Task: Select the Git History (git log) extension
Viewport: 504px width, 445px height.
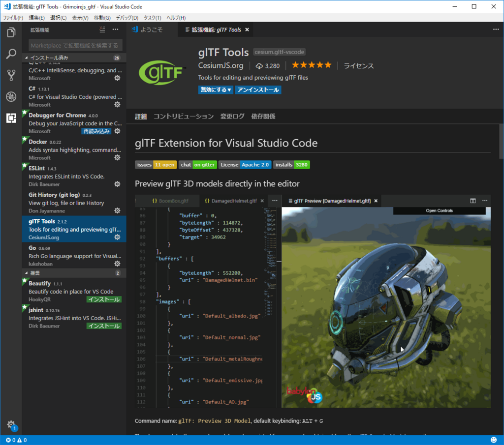Action: (x=74, y=203)
